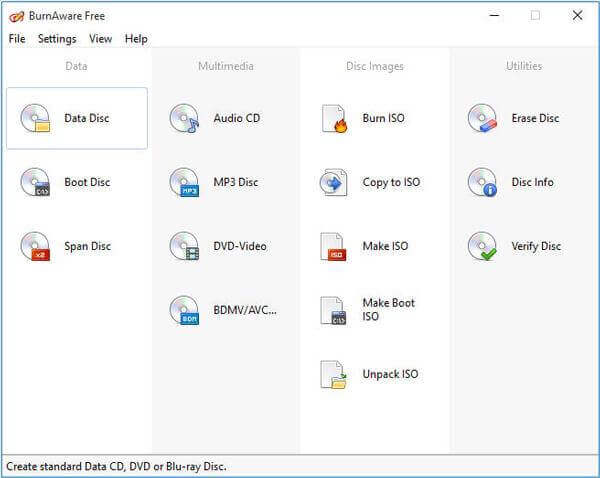Viewport: 600px width, 478px height.
Task: Select the Span Disc x2 icon
Action: pos(35,246)
